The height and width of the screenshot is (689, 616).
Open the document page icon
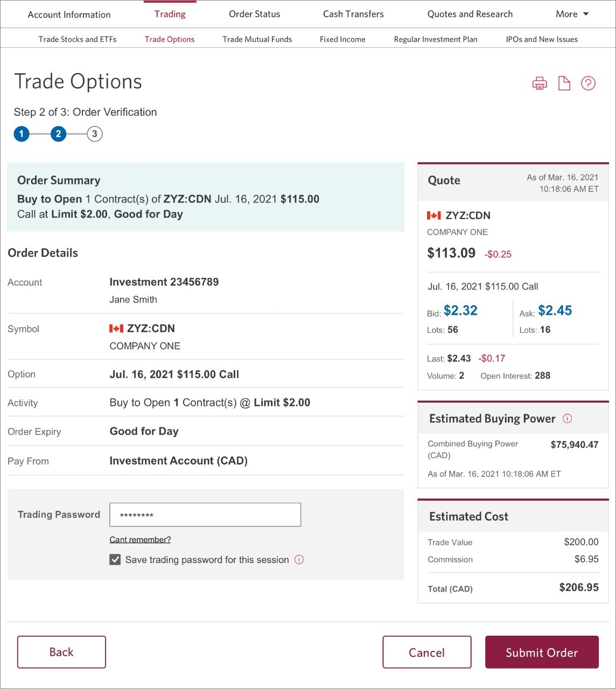tap(564, 83)
